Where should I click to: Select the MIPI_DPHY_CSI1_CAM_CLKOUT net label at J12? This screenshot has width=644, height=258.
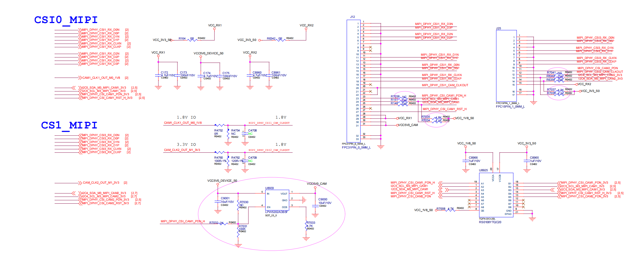tap(445, 85)
